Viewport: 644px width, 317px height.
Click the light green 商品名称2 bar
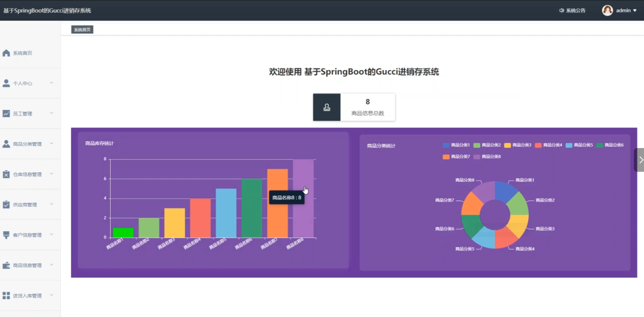click(x=149, y=228)
